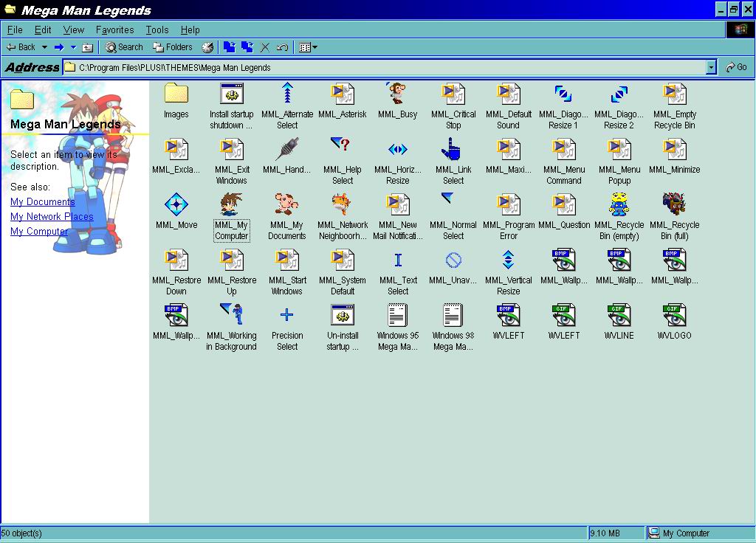Toggle the Folders pane button
This screenshot has height=543, width=756.
(x=173, y=47)
